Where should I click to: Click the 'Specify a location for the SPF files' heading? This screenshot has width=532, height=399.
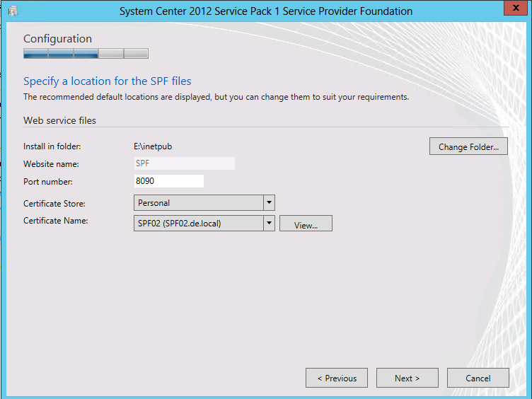tap(107, 81)
